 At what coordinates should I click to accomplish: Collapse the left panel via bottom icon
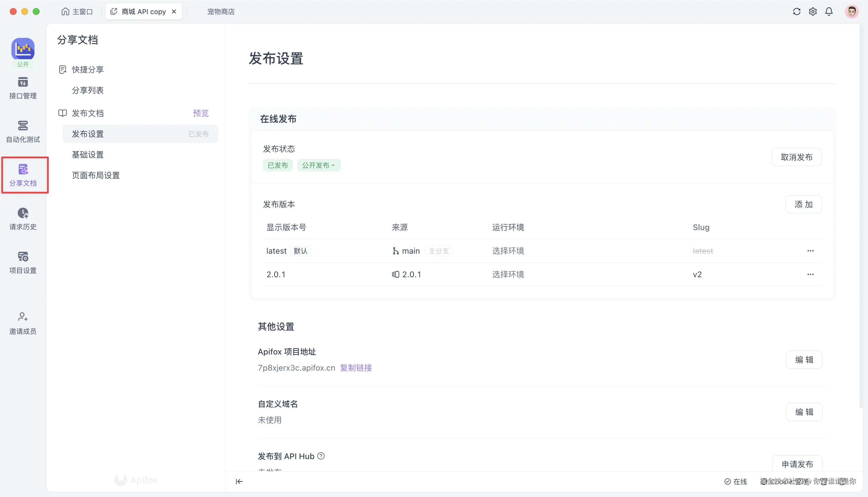239,481
